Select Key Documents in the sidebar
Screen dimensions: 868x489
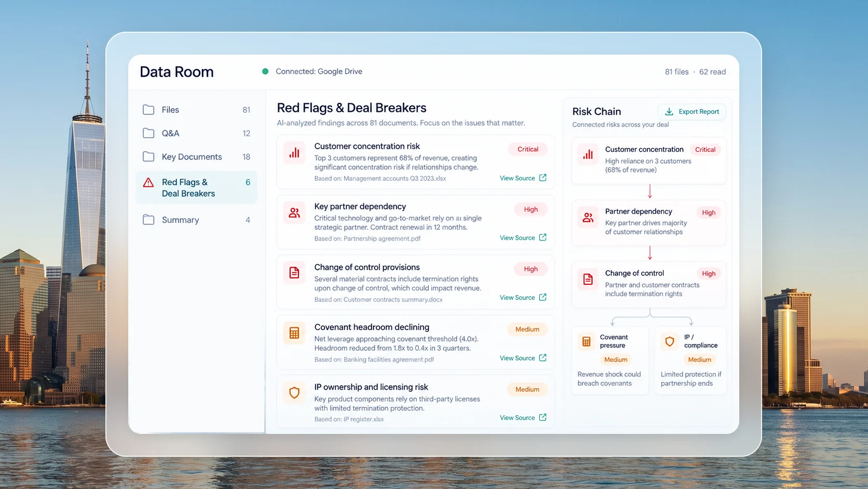point(196,156)
